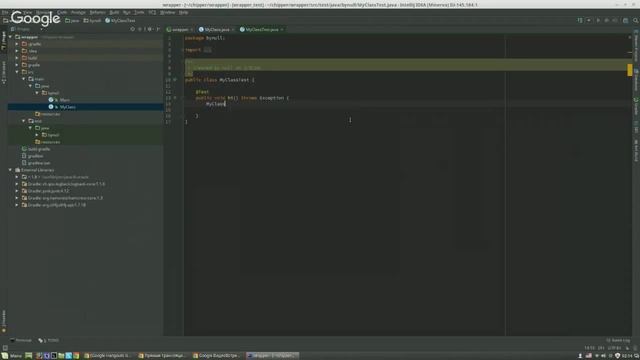Viewport: 640px width, 360px height.
Task: Click the network tray icon in taskbar
Action: (x=596, y=356)
